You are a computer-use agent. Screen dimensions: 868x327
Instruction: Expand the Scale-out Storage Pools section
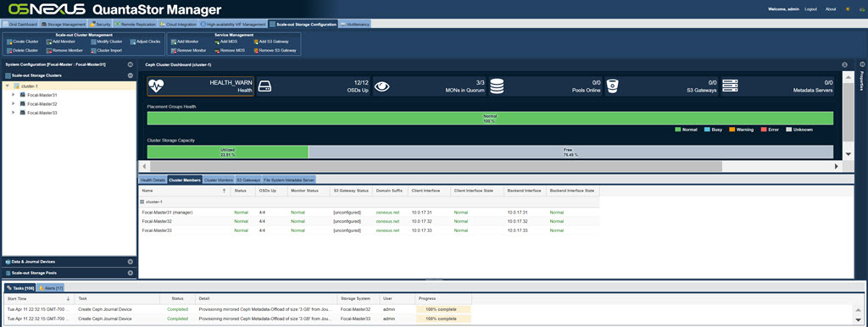click(x=130, y=273)
